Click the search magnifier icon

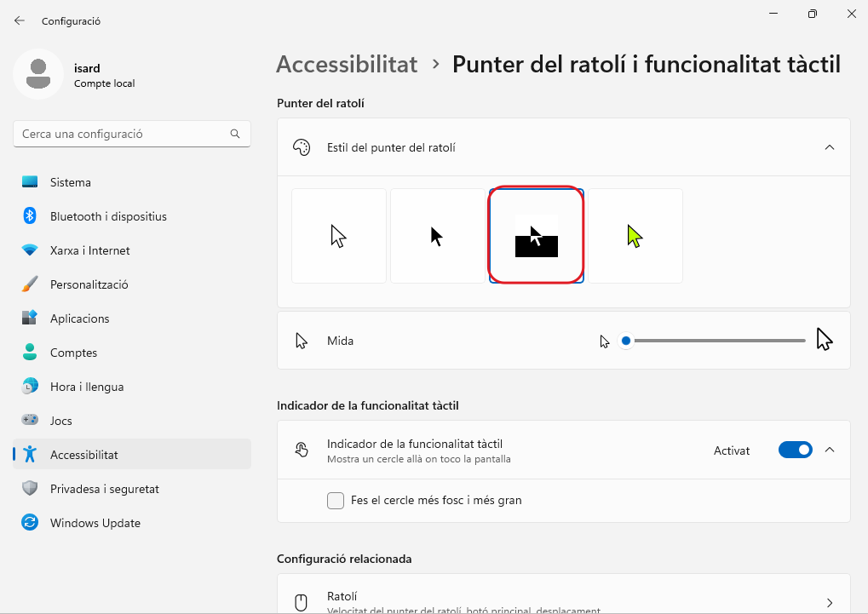coord(235,134)
